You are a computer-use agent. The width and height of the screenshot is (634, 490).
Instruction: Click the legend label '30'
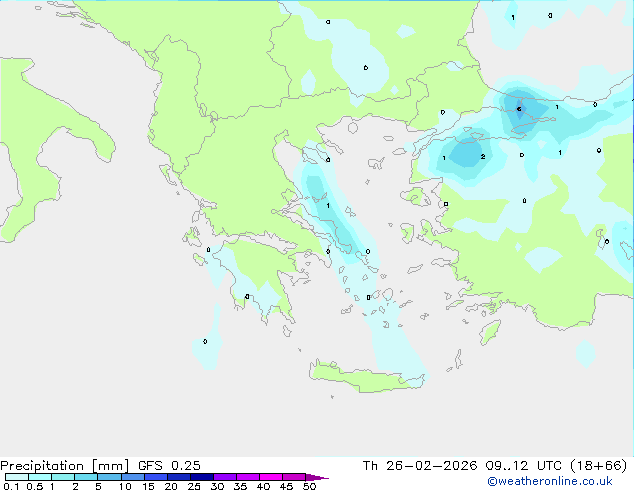click(x=217, y=486)
